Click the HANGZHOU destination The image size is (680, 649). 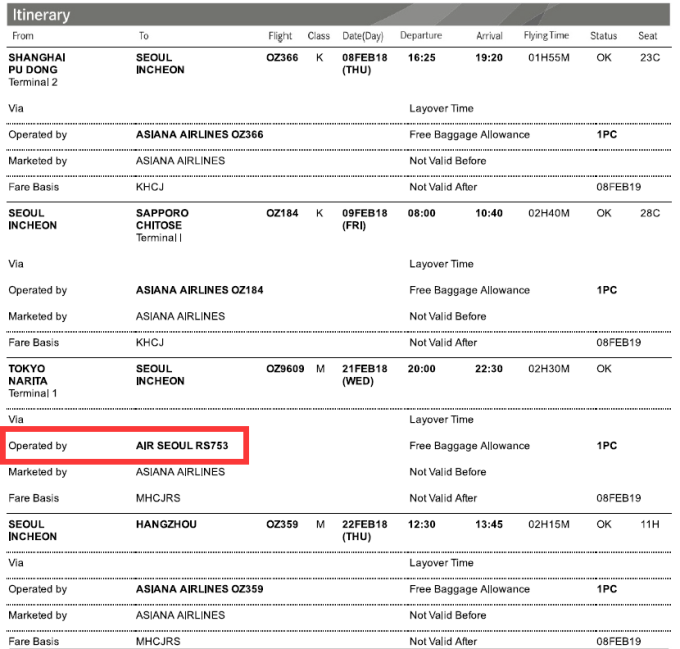click(x=166, y=524)
